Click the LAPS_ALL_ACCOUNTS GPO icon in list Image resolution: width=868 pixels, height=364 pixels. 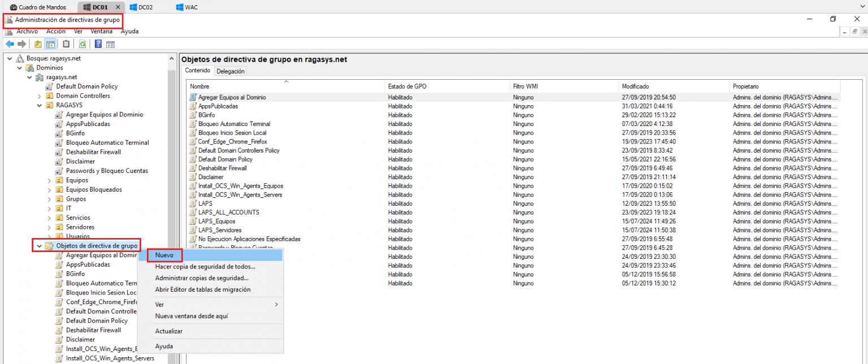[x=193, y=213]
